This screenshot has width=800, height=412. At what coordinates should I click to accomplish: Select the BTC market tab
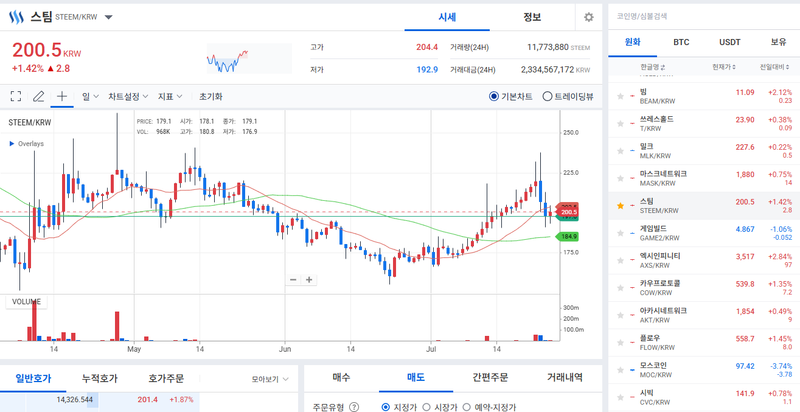click(681, 42)
